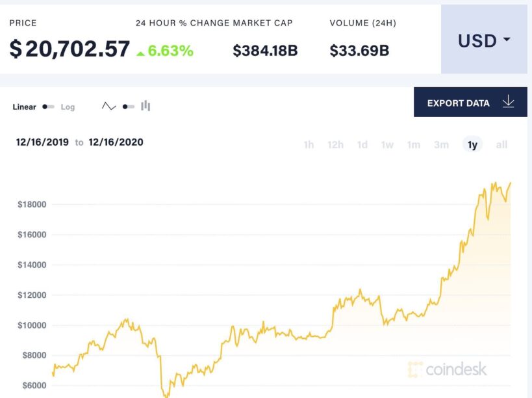This screenshot has height=398, width=532.
Task: Select the 12h time range
Action: (x=335, y=145)
